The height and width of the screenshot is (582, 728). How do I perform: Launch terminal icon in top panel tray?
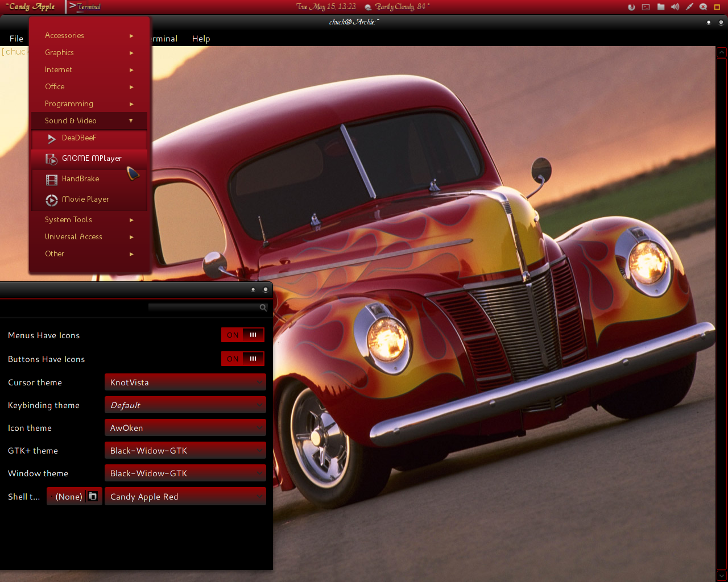(x=646, y=7)
